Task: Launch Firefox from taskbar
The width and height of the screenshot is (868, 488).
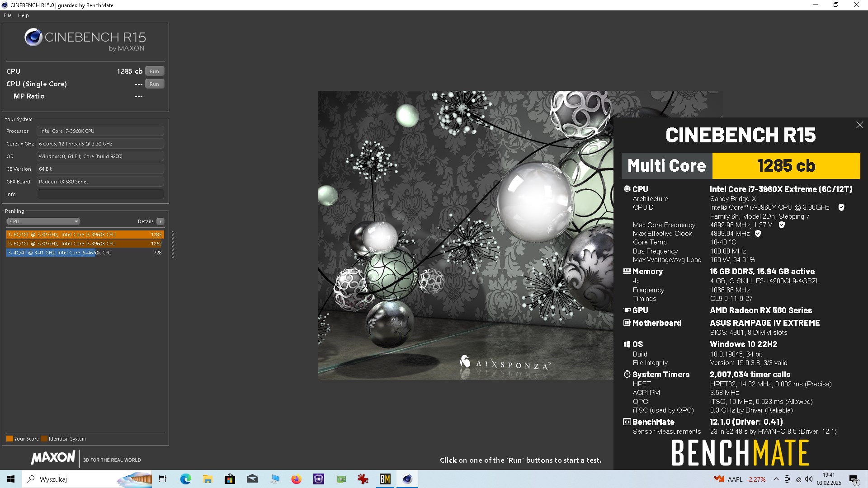Action: click(296, 479)
